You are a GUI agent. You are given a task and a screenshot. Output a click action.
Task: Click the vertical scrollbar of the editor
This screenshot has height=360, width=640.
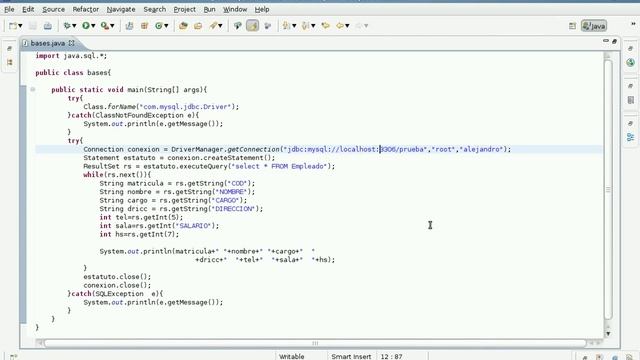tap(608, 190)
